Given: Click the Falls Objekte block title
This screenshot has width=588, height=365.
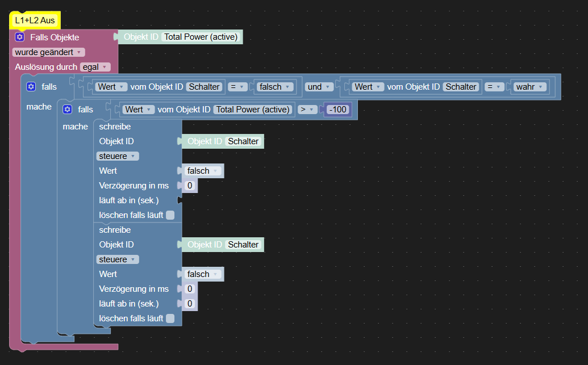Looking at the screenshot, I should [x=55, y=37].
